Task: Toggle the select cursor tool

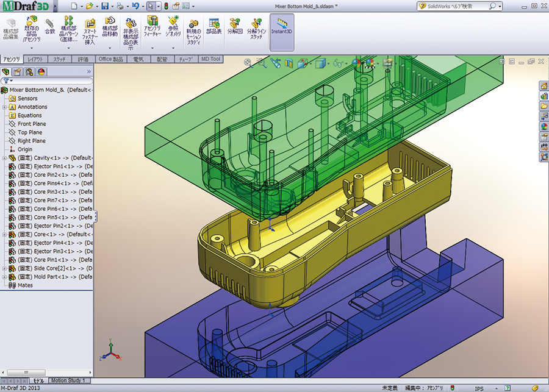Action: pyautogui.click(x=151, y=6)
